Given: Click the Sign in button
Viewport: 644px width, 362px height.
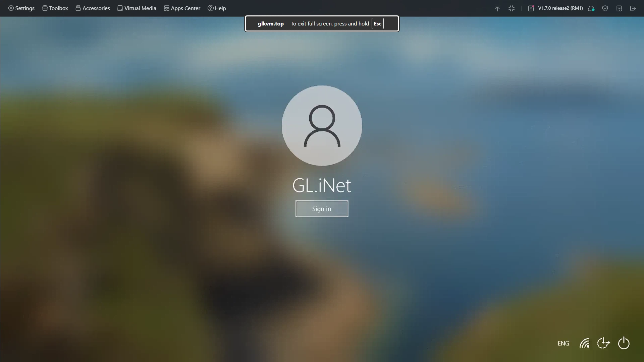Looking at the screenshot, I should 322,208.
